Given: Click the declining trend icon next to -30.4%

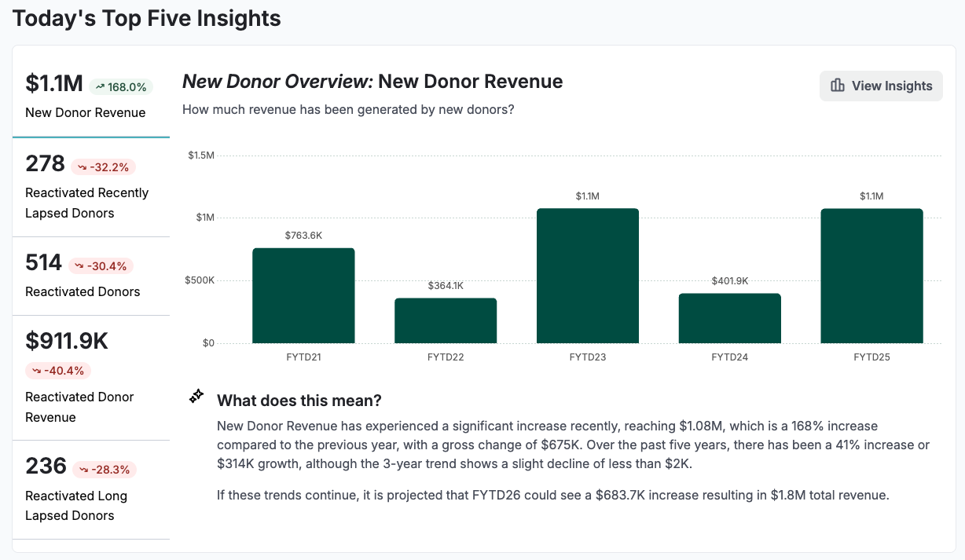Looking at the screenshot, I should 81,265.
